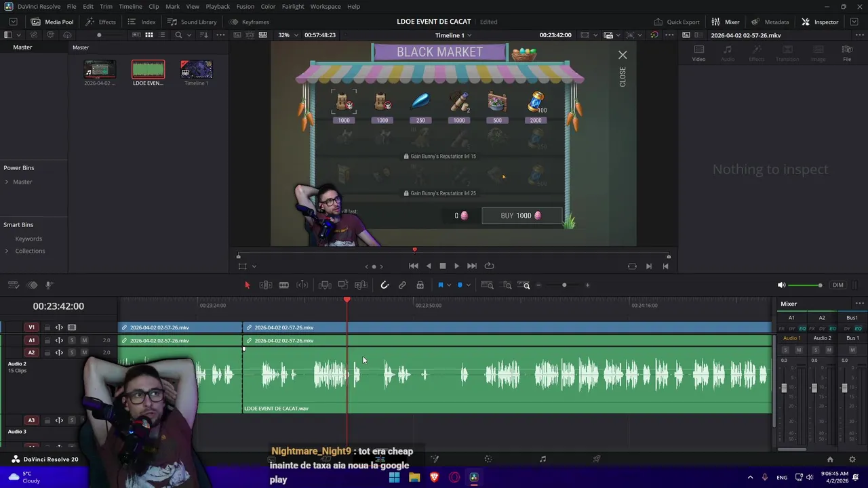Open viewer zoom 32% dropdown
Screen dimensions: 868x488
coord(287,35)
